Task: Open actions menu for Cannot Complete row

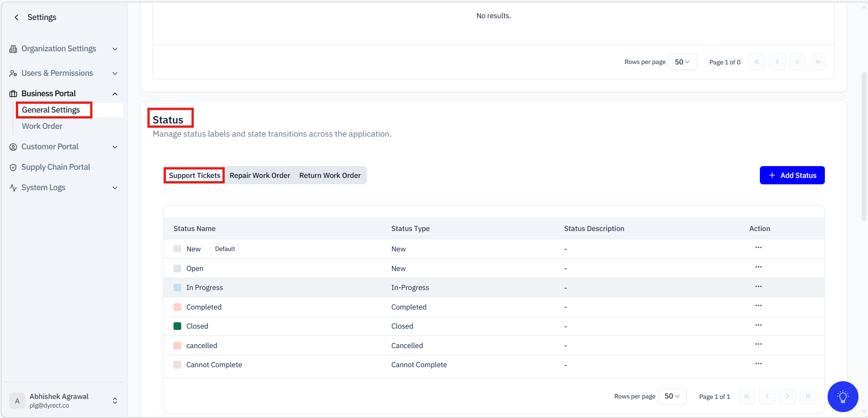Action: point(759,364)
